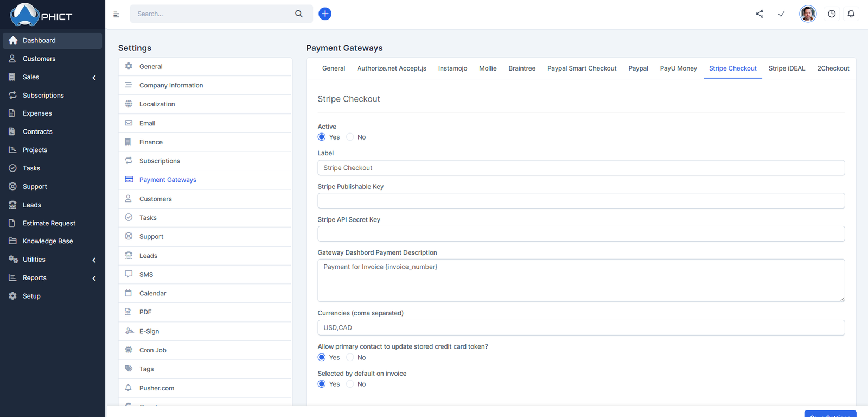
Task: Click the Email envelope icon in settings list
Action: (x=129, y=123)
